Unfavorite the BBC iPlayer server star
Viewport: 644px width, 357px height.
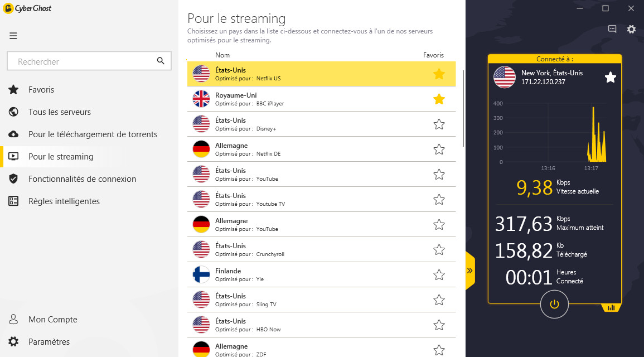[x=439, y=99]
